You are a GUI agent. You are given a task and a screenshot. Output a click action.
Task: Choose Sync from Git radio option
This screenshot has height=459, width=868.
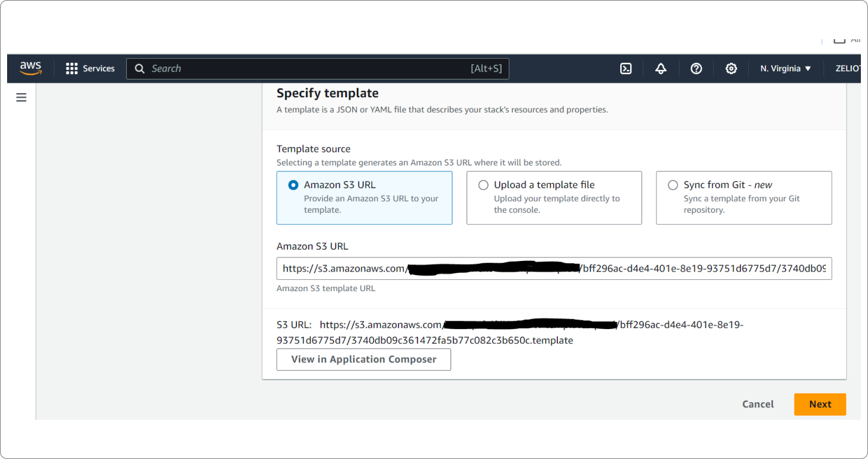click(673, 185)
